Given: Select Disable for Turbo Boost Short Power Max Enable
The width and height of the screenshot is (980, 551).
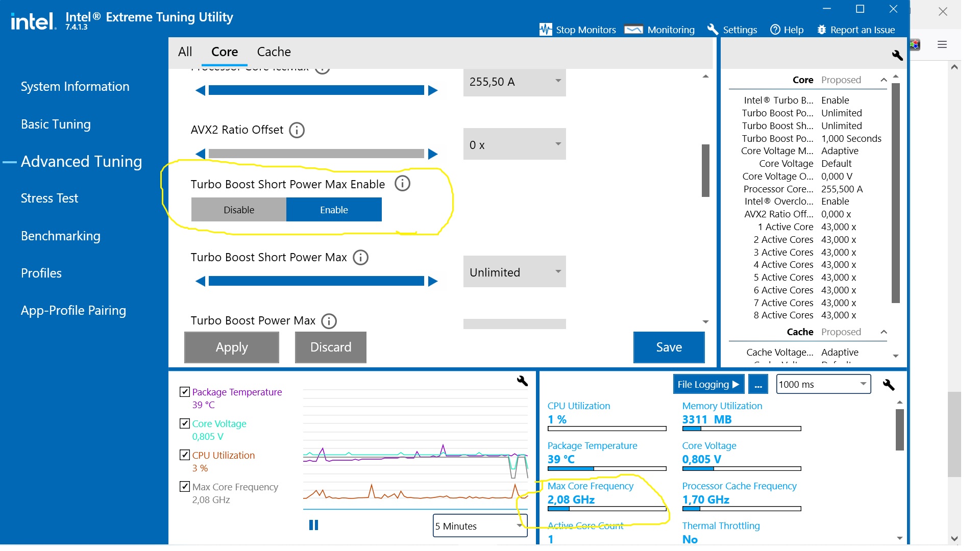Looking at the screenshot, I should [239, 210].
